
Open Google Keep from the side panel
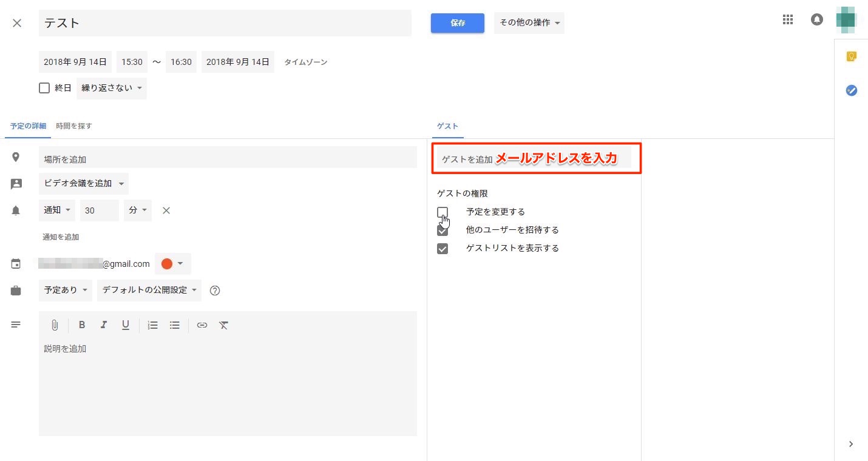coord(851,56)
